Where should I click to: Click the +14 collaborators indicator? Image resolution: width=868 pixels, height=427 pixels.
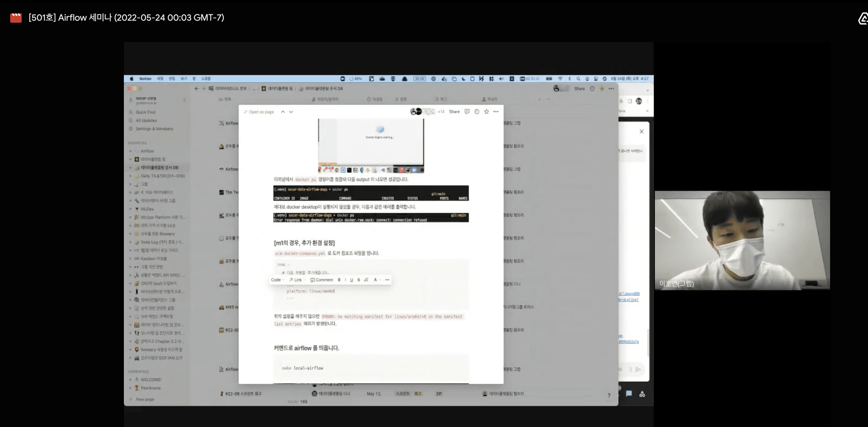tap(441, 111)
